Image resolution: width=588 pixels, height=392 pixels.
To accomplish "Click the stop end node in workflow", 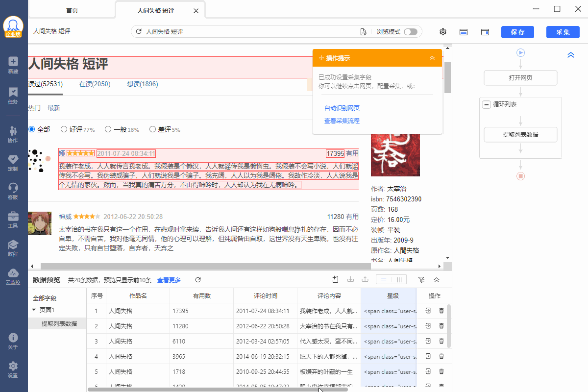I will tap(520, 176).
